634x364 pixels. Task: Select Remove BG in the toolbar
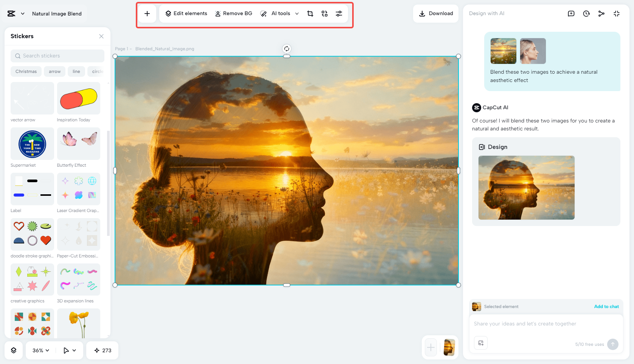tap(233, 13)
